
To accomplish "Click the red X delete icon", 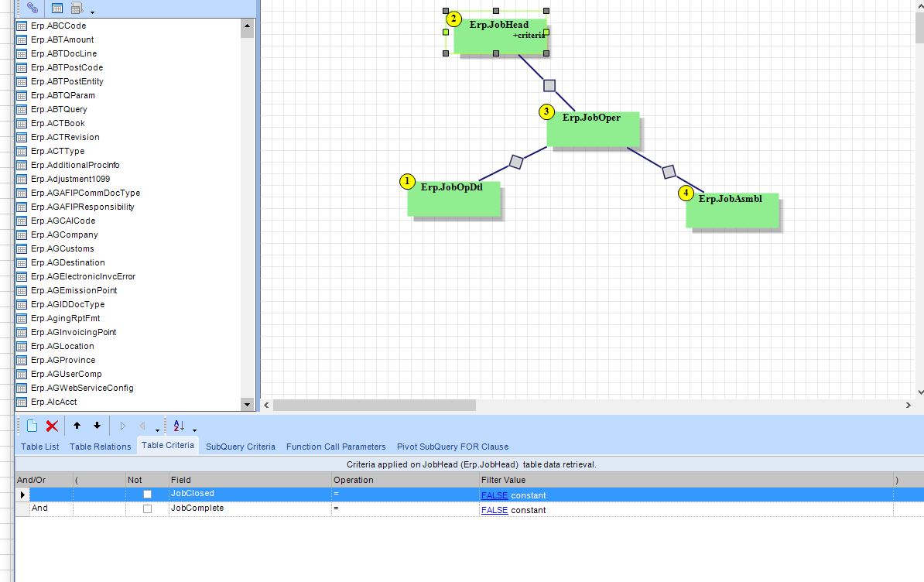I will pyautogui.click(x=52, y=426).
